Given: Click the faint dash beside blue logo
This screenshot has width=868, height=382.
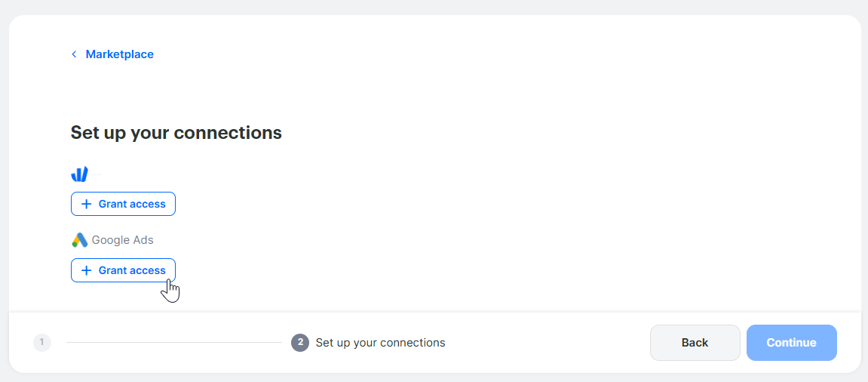Looking at the screenshot, I should click(97, 174).
